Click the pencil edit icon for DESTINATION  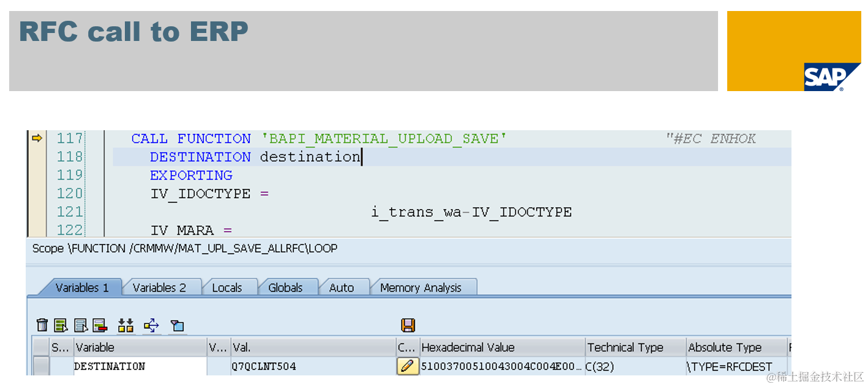tap(408, 366)
